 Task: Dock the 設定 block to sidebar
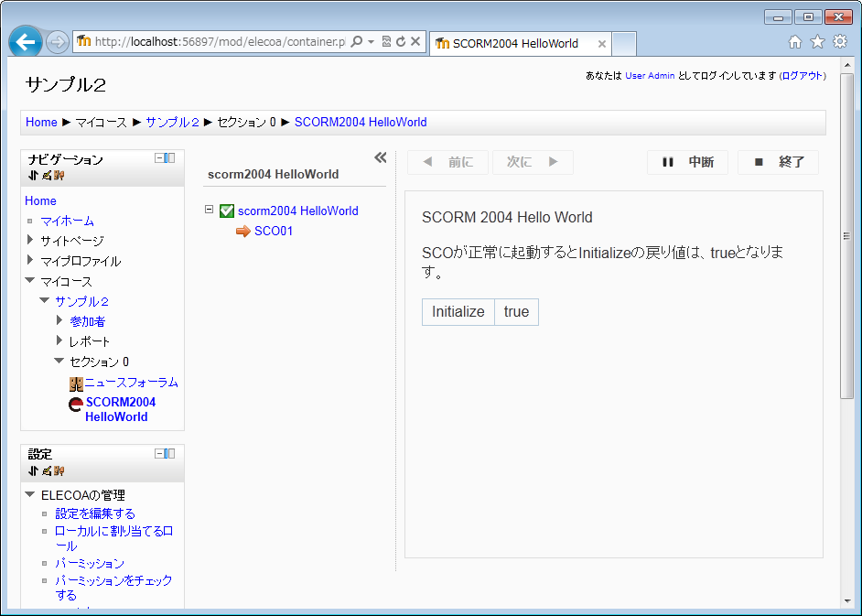[x=170, y=453]
